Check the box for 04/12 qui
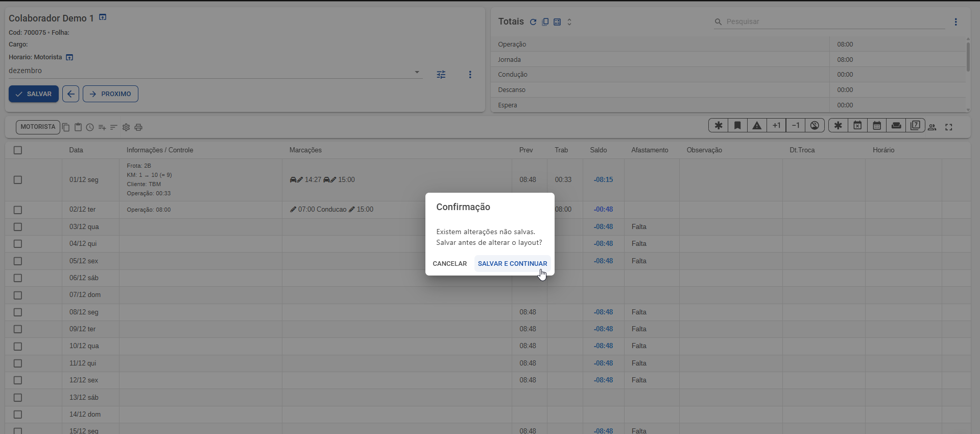 tap(18, 244)
